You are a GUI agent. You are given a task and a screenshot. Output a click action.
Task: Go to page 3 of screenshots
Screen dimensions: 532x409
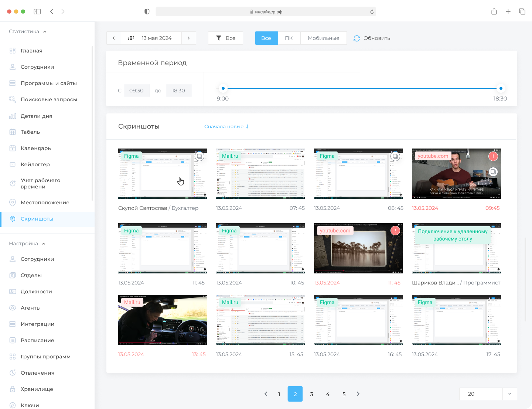311,394
